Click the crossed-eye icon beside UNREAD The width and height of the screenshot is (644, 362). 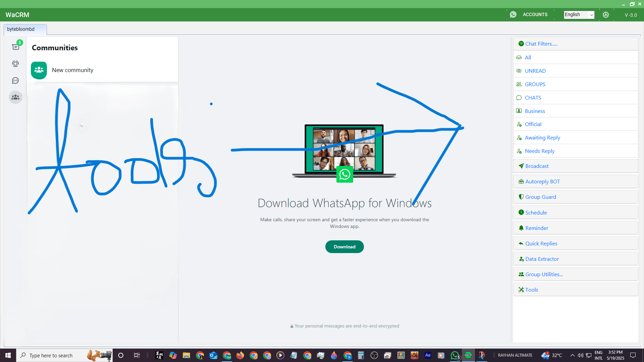point(519,71)
